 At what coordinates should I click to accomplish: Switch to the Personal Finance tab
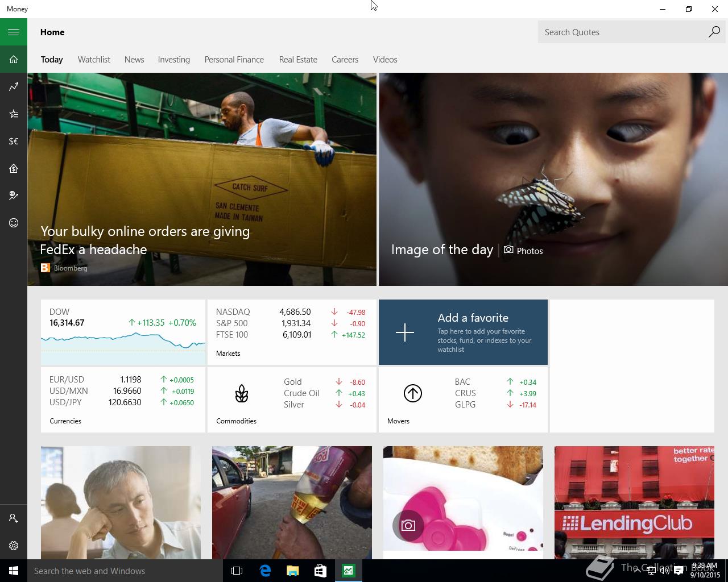[x=234, y=59]
